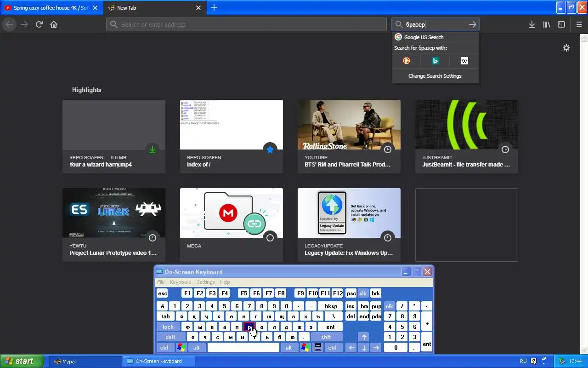Click the down arrow key
588x368 pixels.
click(364, 348)
